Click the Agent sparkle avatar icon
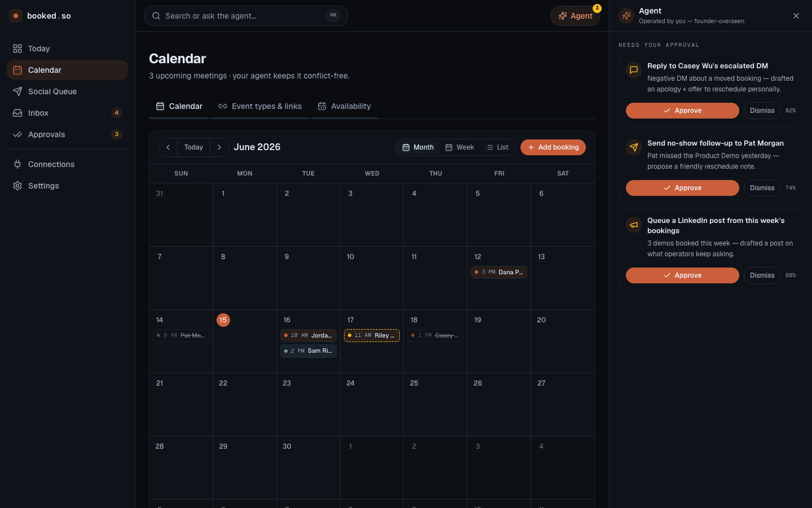The height and width of the screenshot is (508, 812). (x=626, y=16)
